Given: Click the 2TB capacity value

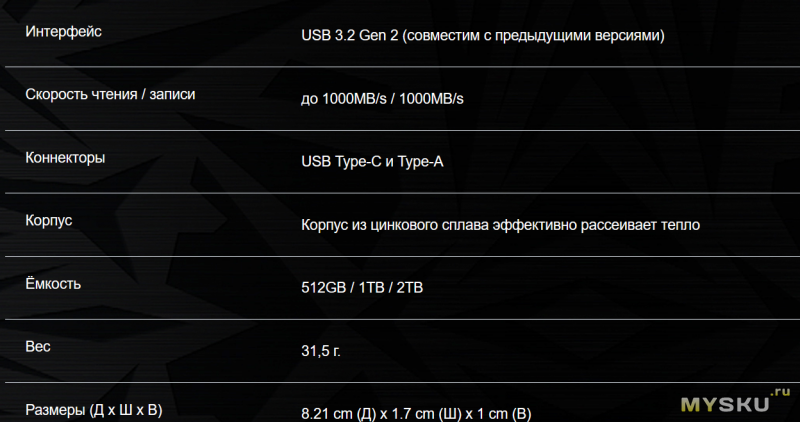Looking at the screenshot, I should click(x=410, y=288).
